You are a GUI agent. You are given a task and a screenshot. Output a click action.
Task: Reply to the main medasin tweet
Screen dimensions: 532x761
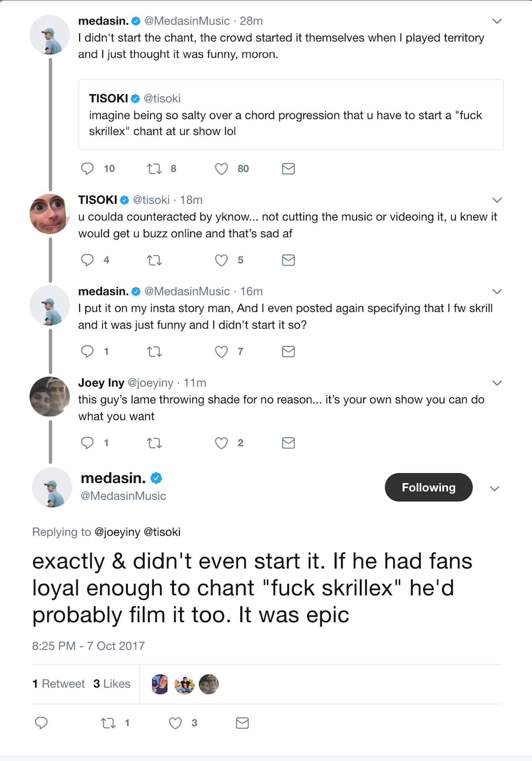41,723
